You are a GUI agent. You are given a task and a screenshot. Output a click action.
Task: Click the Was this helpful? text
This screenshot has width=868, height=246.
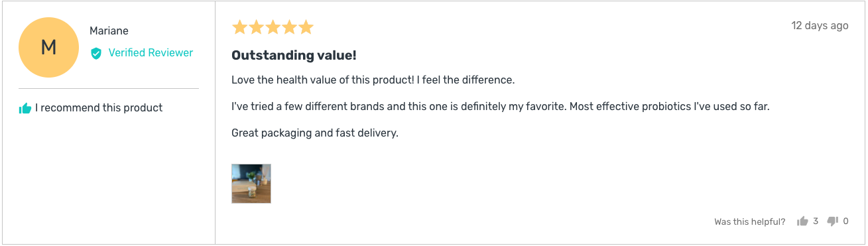pyautogui.click(x=750, y=222)
